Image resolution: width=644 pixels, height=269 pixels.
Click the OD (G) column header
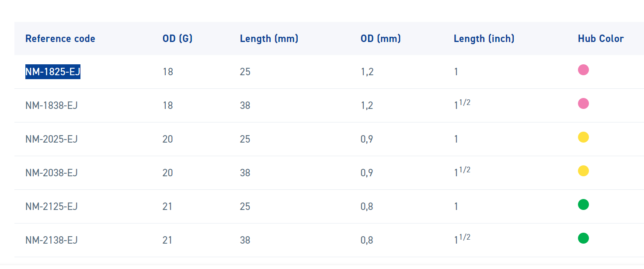tap(178, 38)
